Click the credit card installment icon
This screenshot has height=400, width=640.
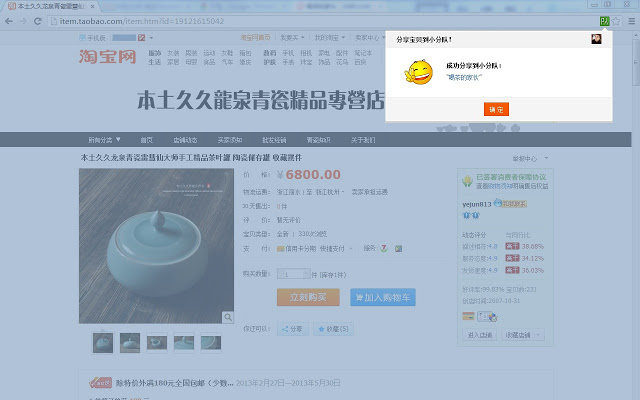280,248
